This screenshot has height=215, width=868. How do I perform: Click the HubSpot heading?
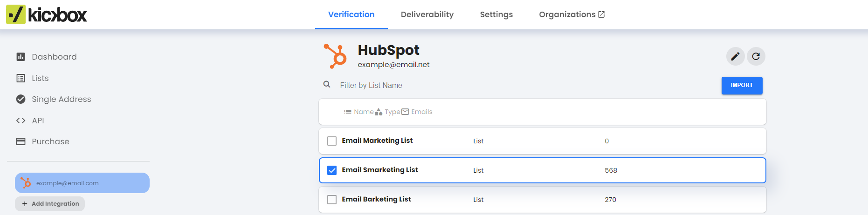point(388,50)
